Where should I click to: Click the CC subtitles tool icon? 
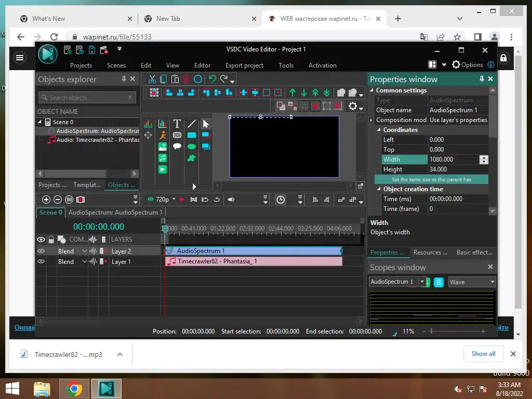tap(177, 135)
